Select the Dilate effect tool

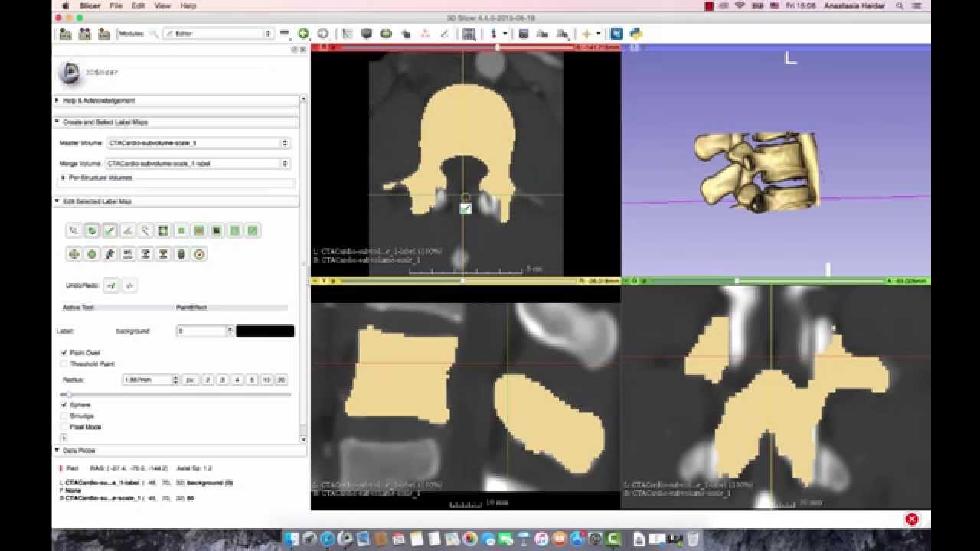click(92, 254)
